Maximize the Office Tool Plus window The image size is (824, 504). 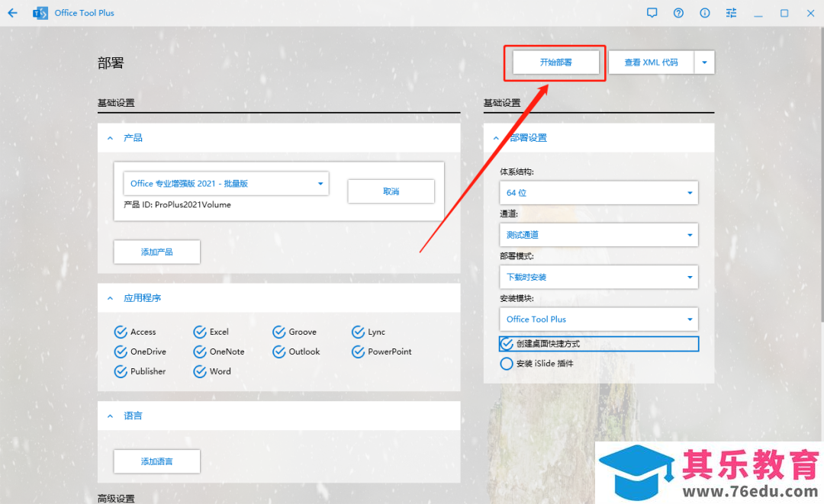click(784, 13)
